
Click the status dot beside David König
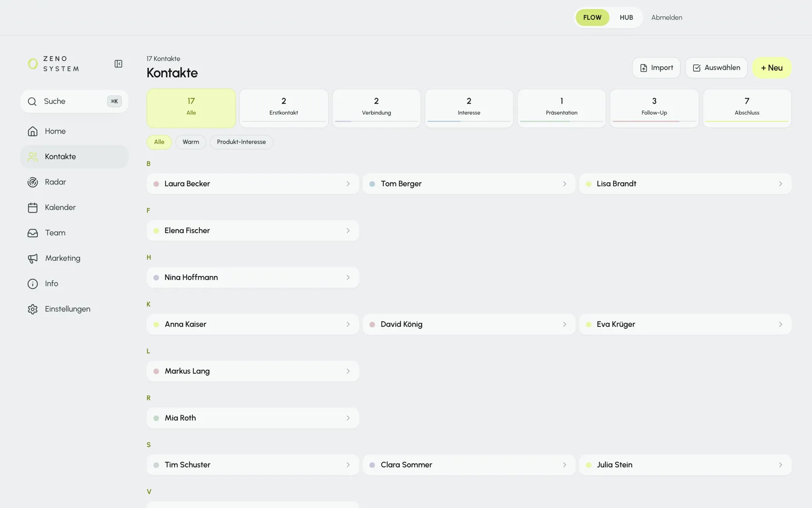click(x=372, y=325)
